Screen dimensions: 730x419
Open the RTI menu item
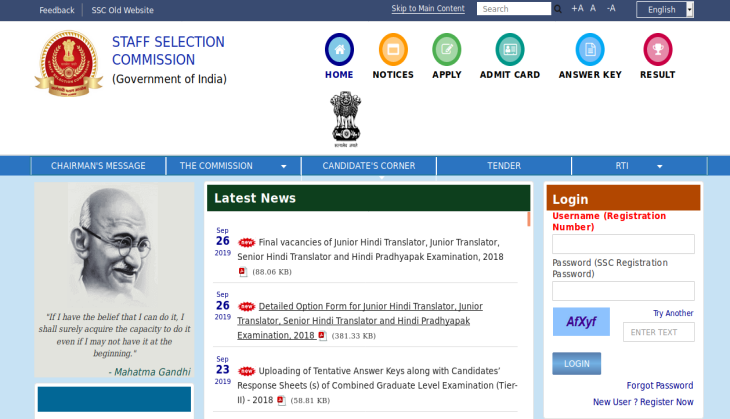point(622,166)
